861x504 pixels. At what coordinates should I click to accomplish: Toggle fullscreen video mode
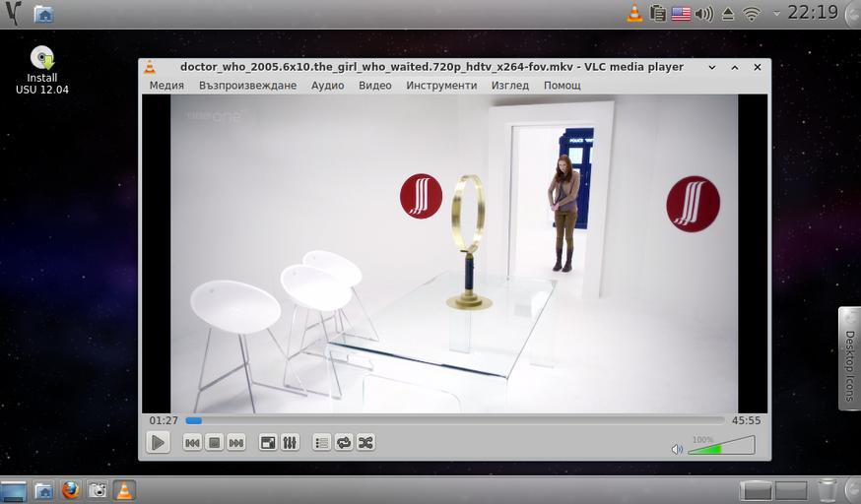(268, 443)
